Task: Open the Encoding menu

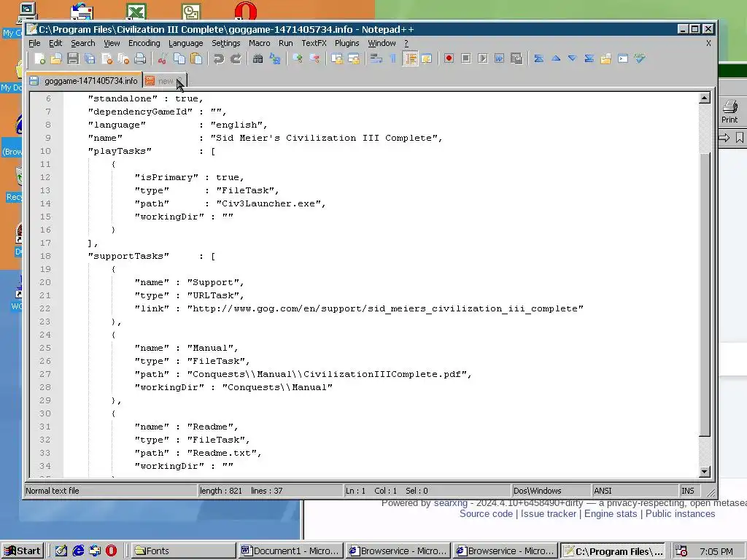Action: [144, 43]
